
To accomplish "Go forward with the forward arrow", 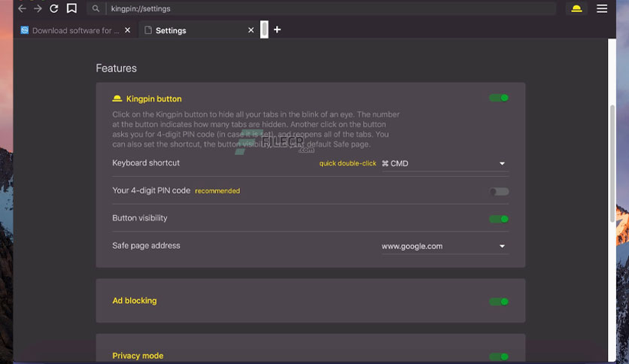I will (x=38, y=8).
